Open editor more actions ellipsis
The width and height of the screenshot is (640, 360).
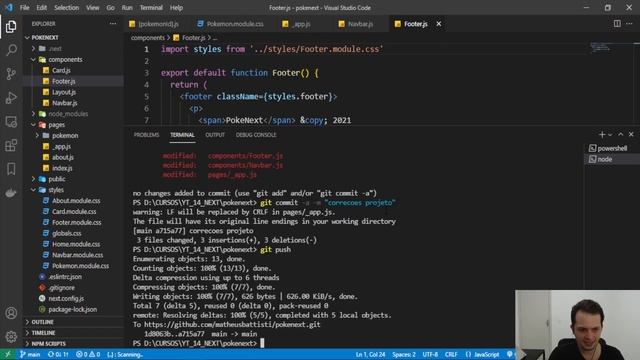629,24
